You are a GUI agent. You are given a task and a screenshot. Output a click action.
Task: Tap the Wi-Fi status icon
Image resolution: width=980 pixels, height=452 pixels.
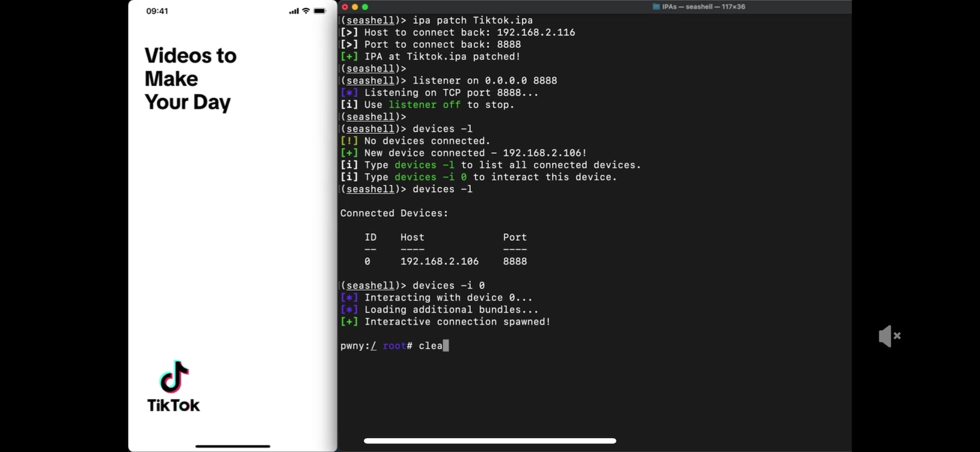[306, 11]
